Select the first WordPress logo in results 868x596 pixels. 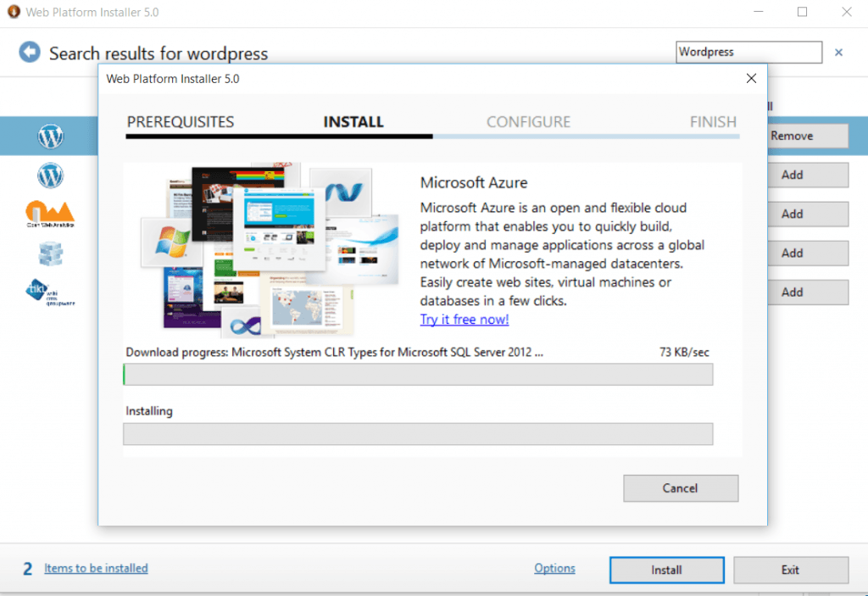pos(50,136)
